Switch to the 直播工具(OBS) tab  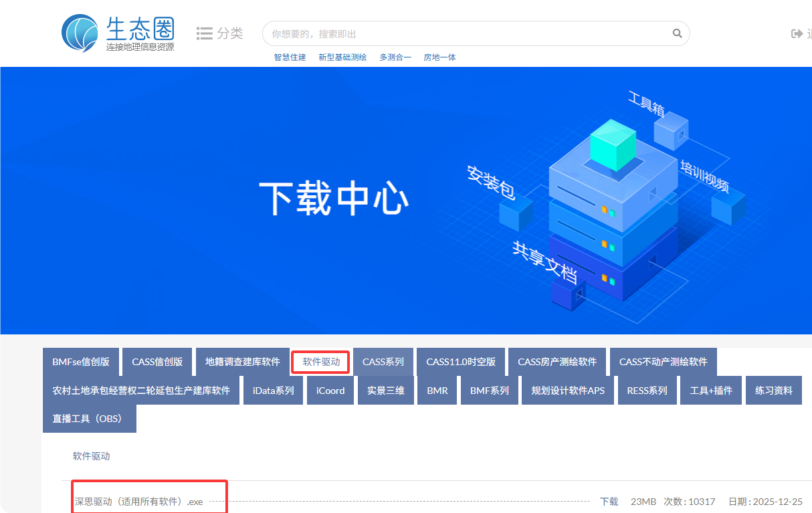[x=89, y=419]
